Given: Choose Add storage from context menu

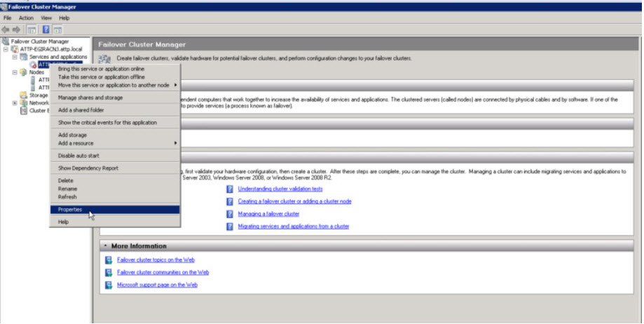Looking at the screenshot, I should 115,135.
